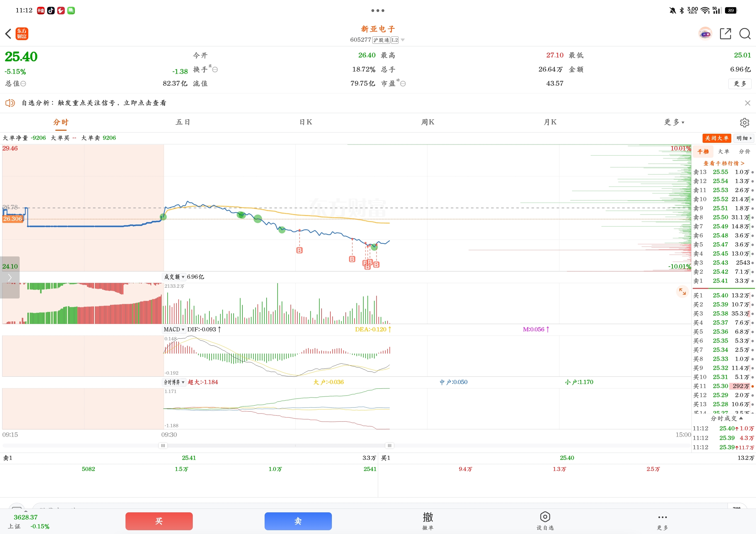Screen dimensions: 756x534
Task: Open the left side panel arrow
Action: tap(10, 277)
